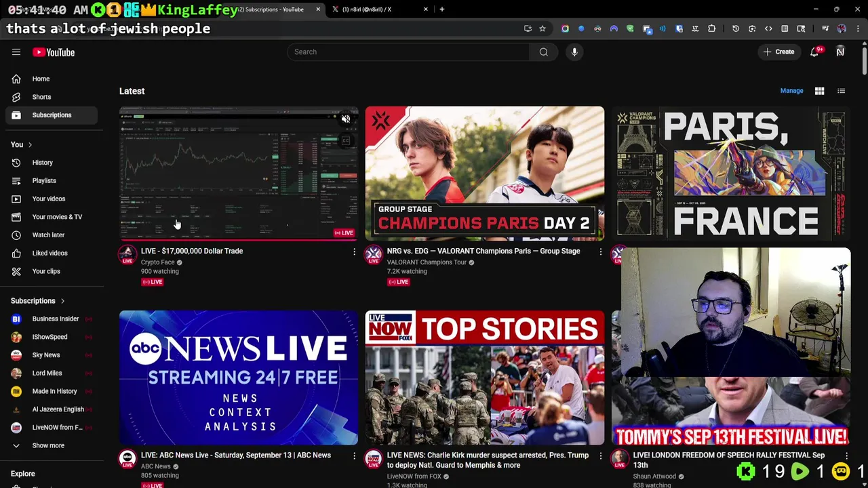Screen dimensions: 868x488
Task: Open the IShowSpeed subscription
Action: (x=52, y=337)
